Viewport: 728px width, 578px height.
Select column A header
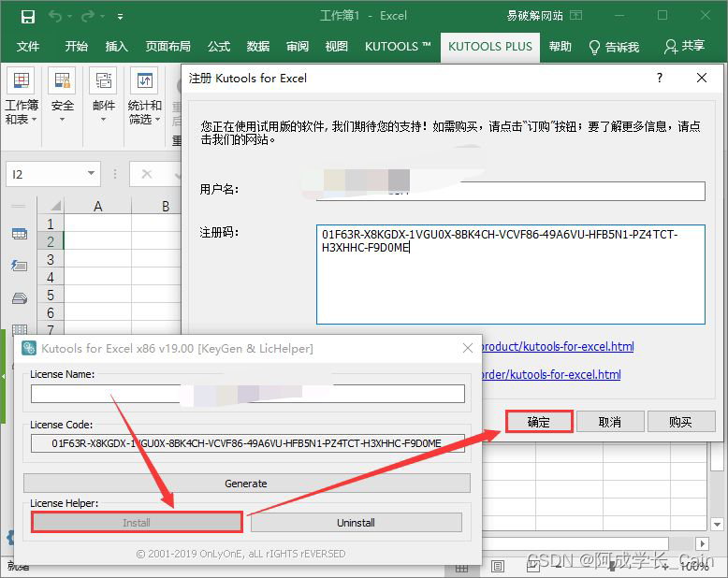(97, 206)
